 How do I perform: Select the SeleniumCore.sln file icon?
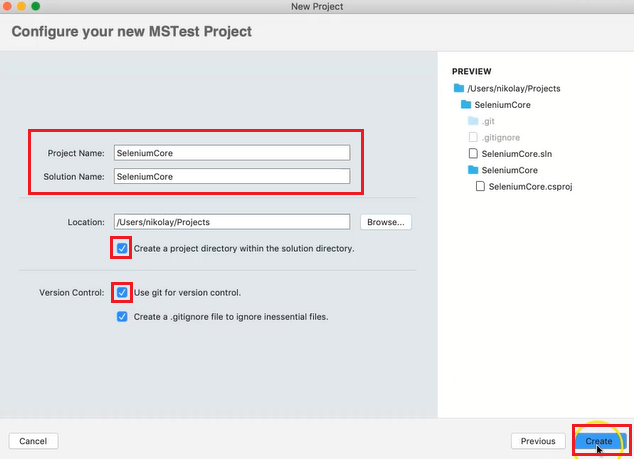(473, 153)
